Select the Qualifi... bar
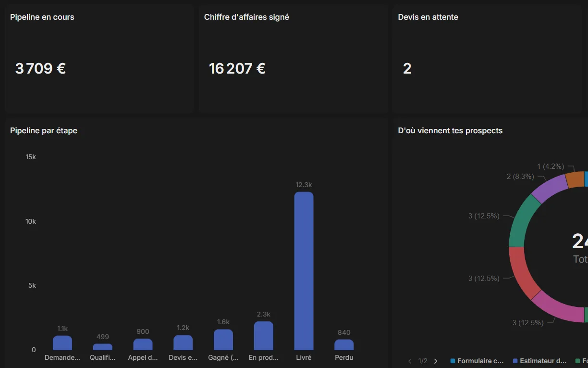This screenshot has width=588, height=368. [103, 347]
